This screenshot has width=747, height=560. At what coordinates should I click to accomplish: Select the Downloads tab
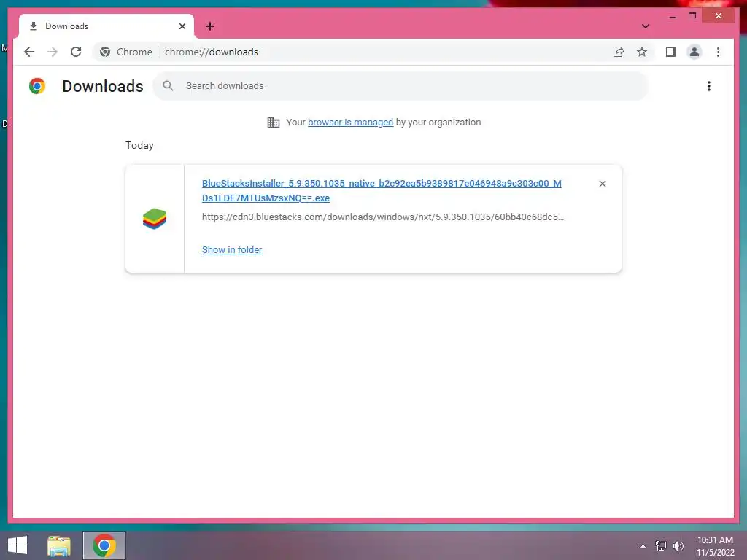pyautogui.click(x=107, y=26)
